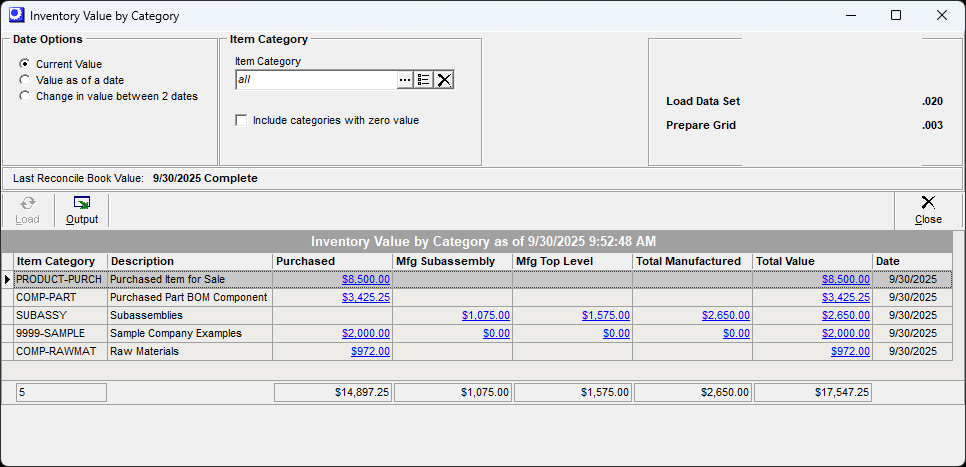Image resolution: width=966 pixels, height=467 pixels.
Task: Click the row selector arrow for PRODUCT-PURCH
Action: pyautogui.click(x=7, y=279)
